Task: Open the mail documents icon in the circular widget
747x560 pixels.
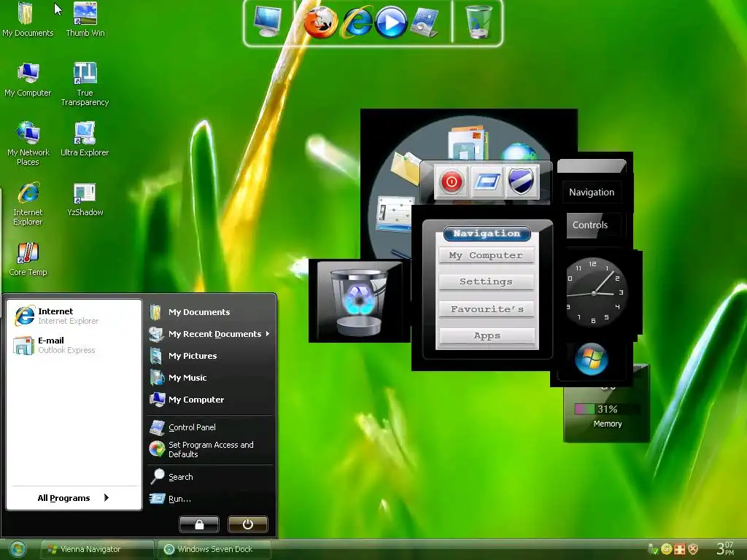Action: (x=468, y=142)
